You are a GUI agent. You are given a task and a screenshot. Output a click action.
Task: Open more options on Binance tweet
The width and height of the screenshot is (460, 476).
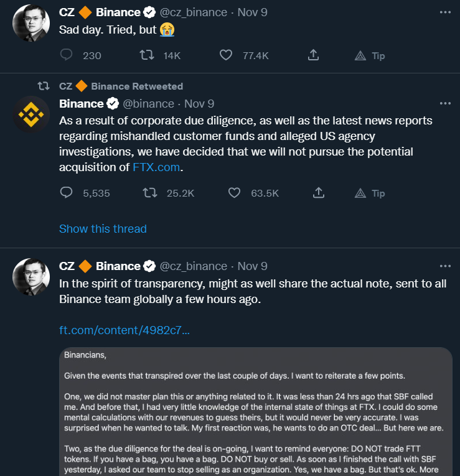click(x=444, y=103)
